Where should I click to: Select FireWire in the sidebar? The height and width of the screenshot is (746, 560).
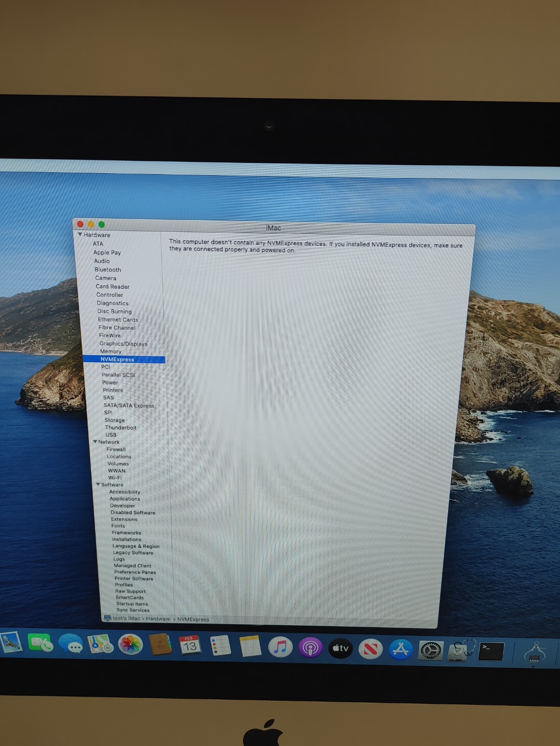(x=110, y=335)
